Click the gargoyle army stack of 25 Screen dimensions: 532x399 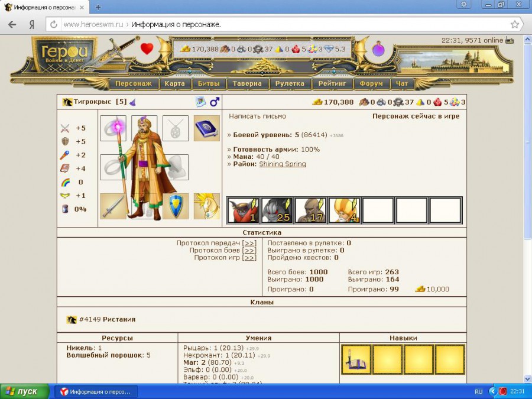[277, 210]
